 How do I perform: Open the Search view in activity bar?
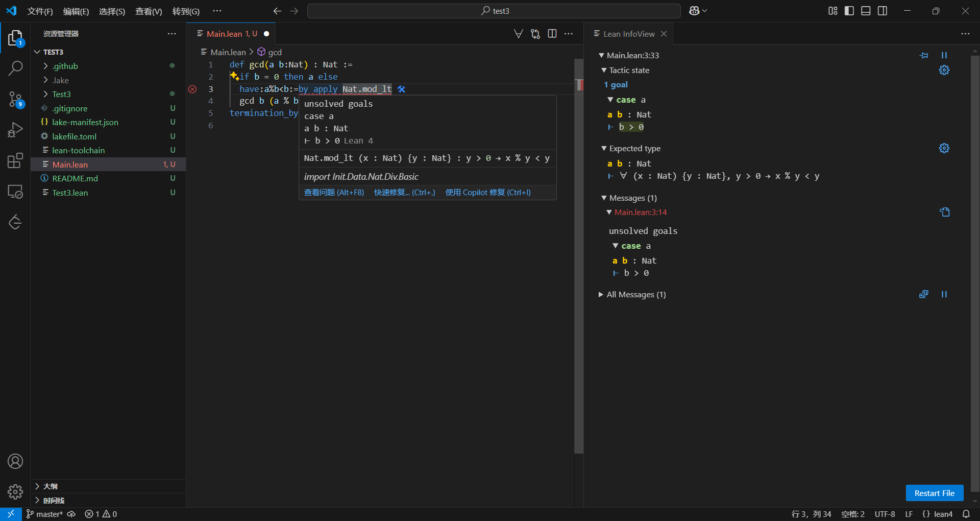tap(15, 68)
